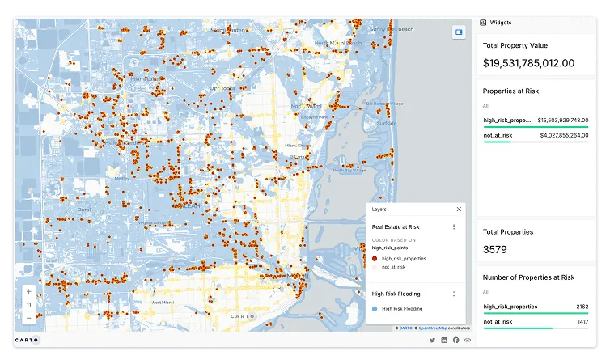Image resolution: width=610 pixels, height=364 pixels.
Task: Select not_at_risk row showing 1417
Action: (x=536, y=324)
